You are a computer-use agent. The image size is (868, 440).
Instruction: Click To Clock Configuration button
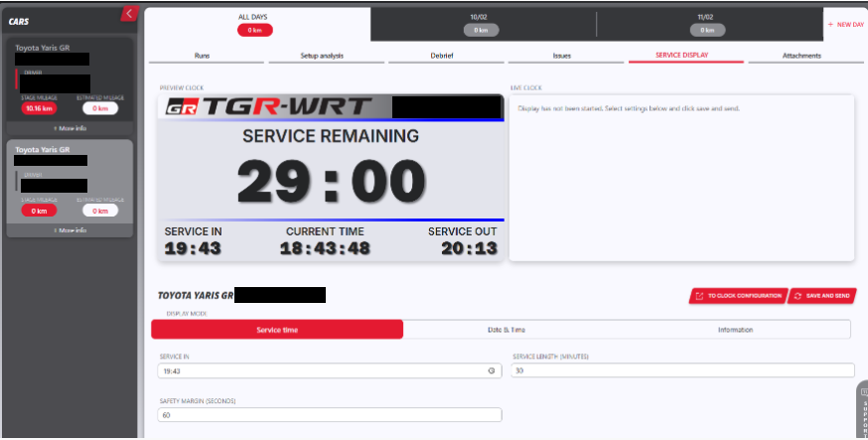[x=737, y=296]
